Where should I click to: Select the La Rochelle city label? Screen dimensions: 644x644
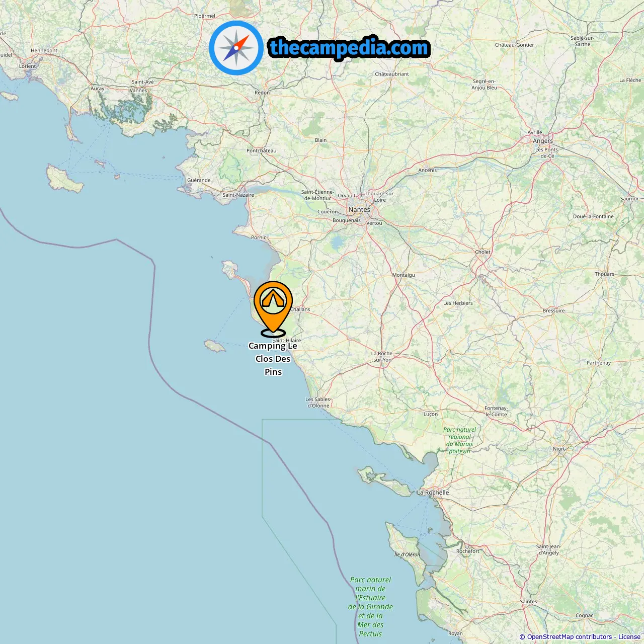433,492
